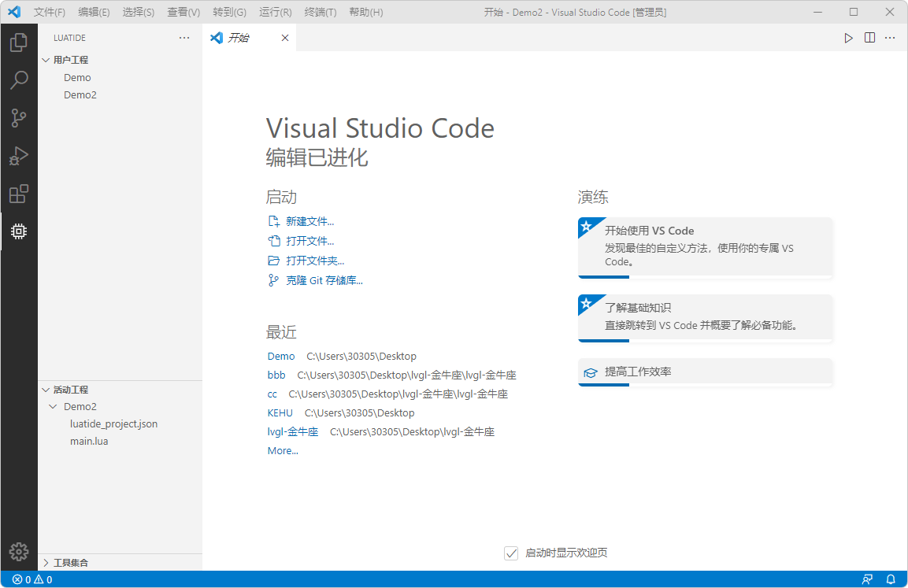Viewport: 908px width, 588px height.
Task: Minimize the VS Code window
Action: click(x=817, y=12)
